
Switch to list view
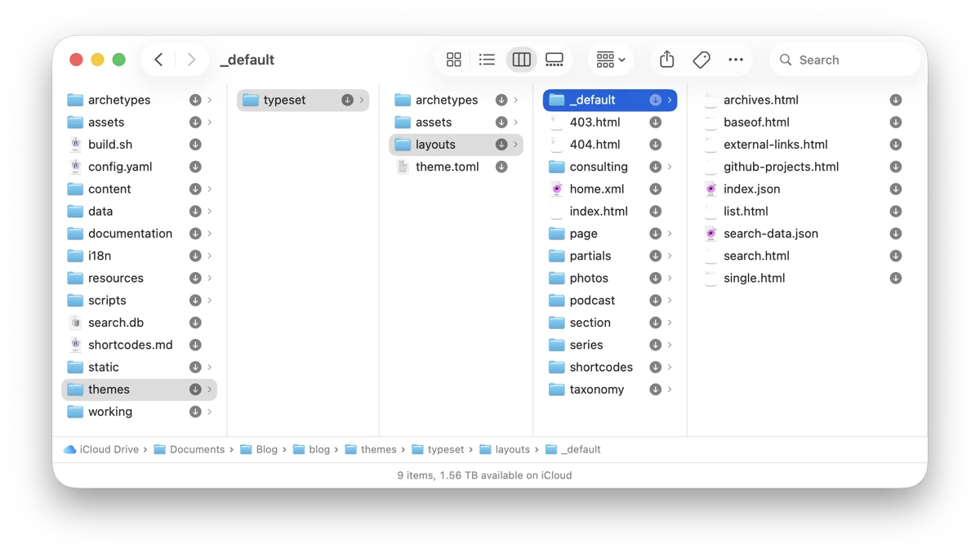click(487, 60)
